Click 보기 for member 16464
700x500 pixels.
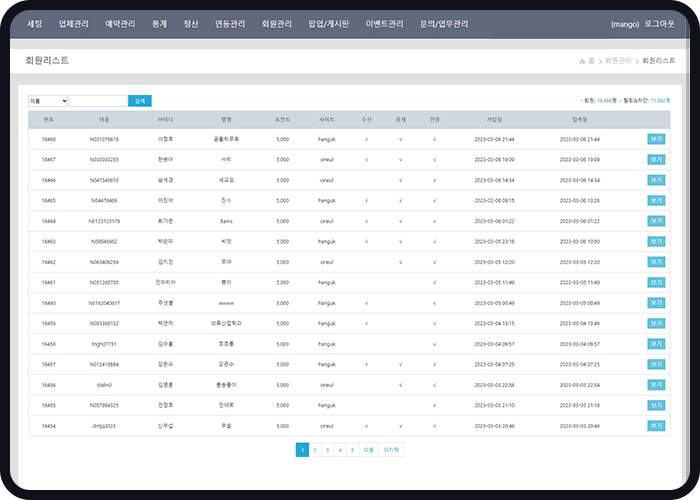(656, 221)
